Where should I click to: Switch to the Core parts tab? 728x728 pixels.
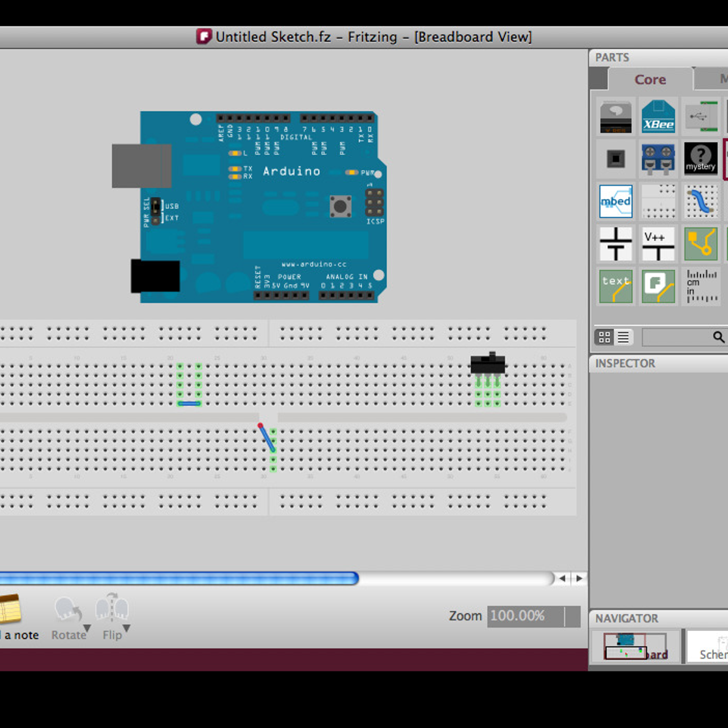[x=650, y=79]
